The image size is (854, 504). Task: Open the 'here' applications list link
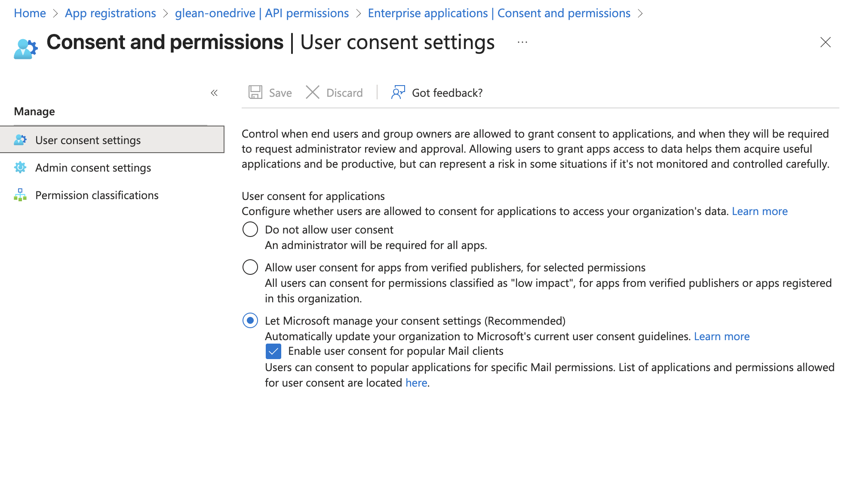416,383
